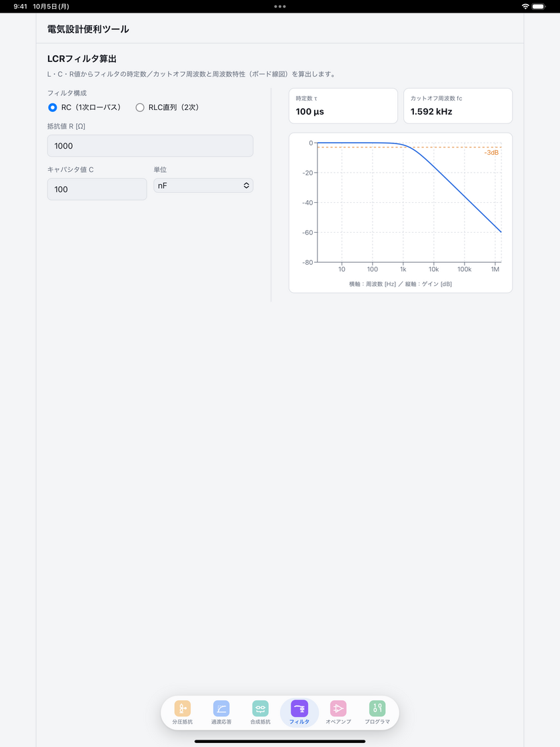This screenshot has height=747, width=560.
Task: Open the プログラマ programmer tool
Action: tap(377, 713)
